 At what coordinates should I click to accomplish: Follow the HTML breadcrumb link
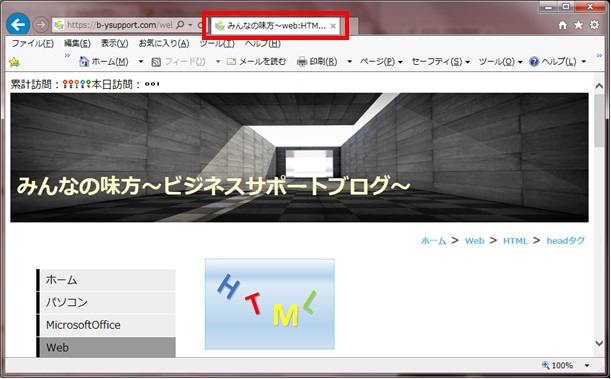pyautogui.click(x=515, y=241)
